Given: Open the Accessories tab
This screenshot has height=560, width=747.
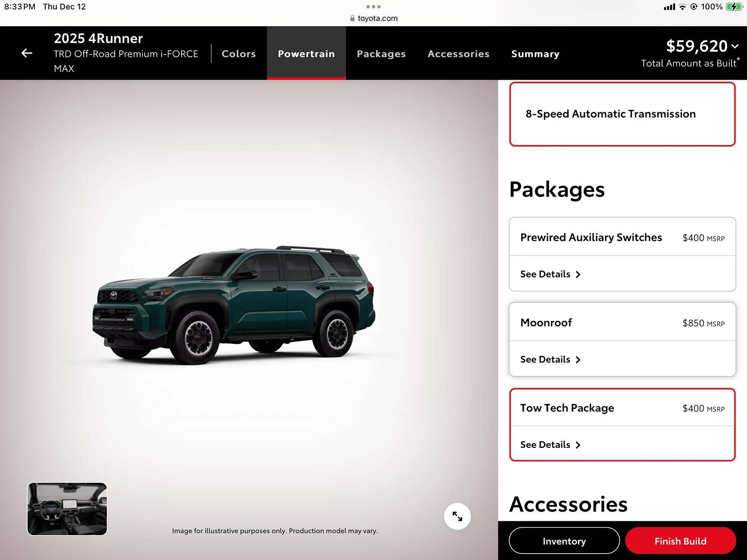Looking at the screenshot, I should [x=458, y=54].
